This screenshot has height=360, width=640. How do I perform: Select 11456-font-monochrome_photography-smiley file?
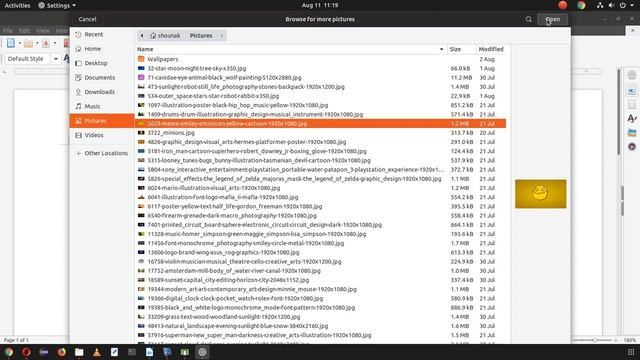pos(320,243)
